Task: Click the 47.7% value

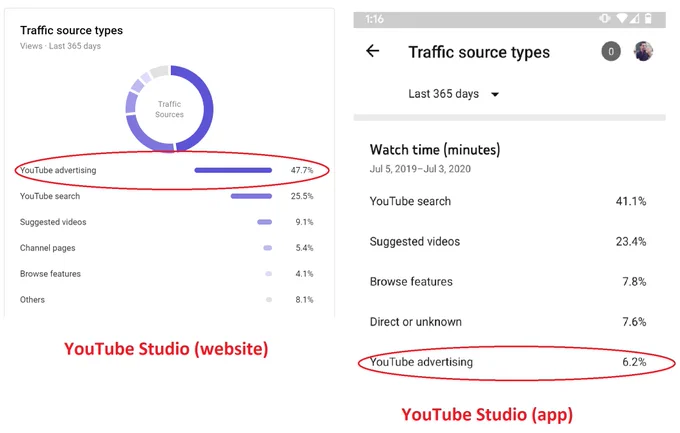Action: [302, 170]
